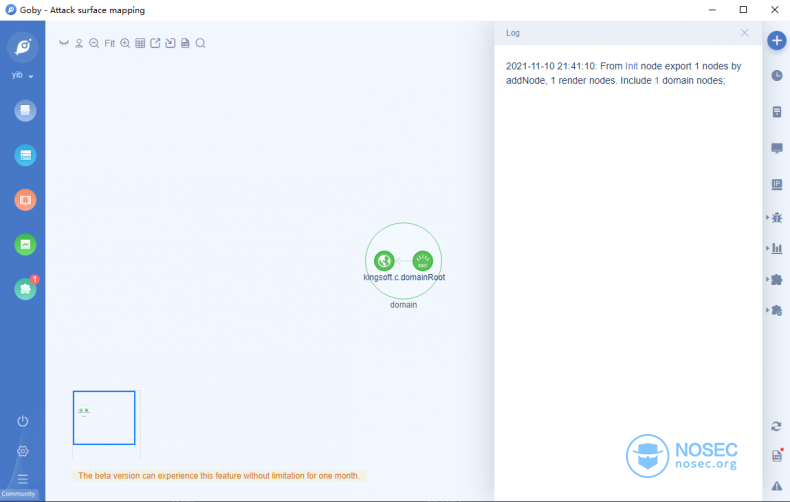Click the blue plus new scan button
The height and width of the screenshot is (502, 790).
point(777,40)
